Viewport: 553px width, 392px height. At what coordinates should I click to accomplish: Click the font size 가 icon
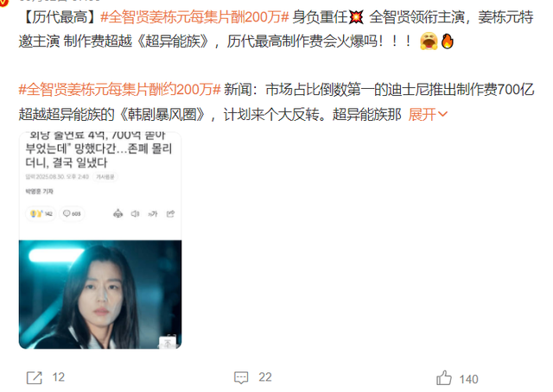pos(152,213)
